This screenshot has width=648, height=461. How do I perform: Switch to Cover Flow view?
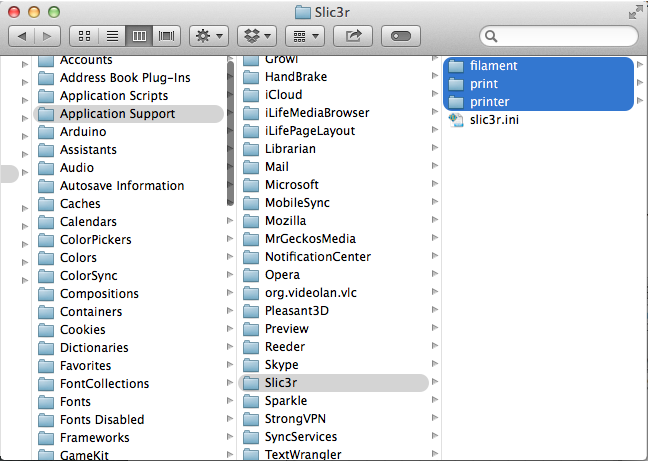(x=167, y=36)
